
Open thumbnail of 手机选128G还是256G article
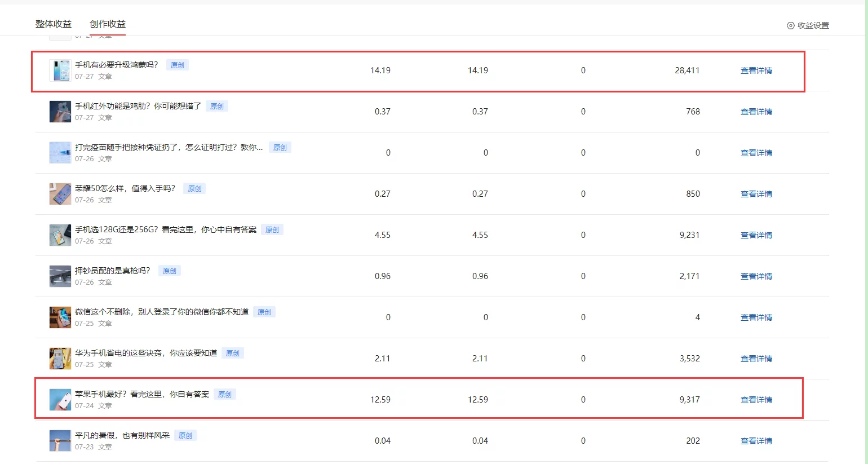coord(60,235)
